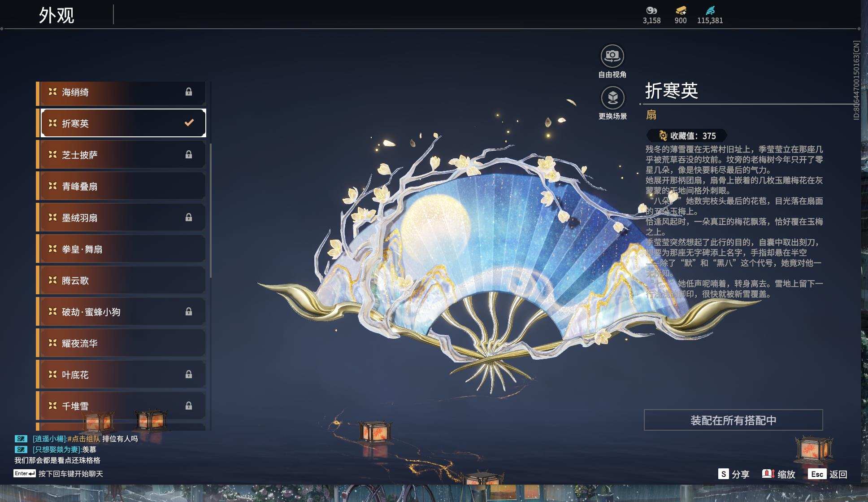
Task: Pick the 耀夜流华 skin
Action: coord(122,343)
